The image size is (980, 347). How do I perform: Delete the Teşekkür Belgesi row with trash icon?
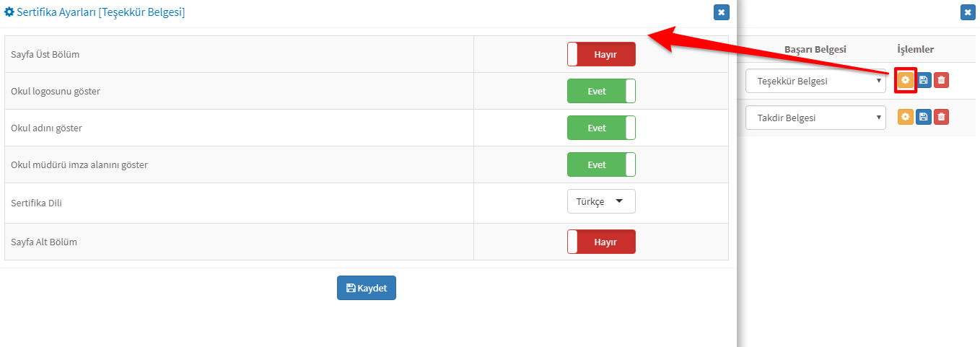tap(941, 80)
